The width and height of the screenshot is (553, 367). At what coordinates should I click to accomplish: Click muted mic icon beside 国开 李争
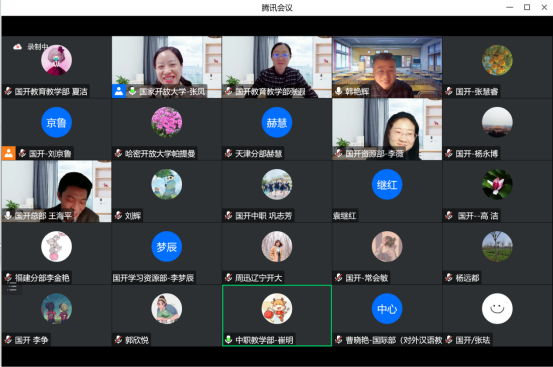(x=8, y=340)
